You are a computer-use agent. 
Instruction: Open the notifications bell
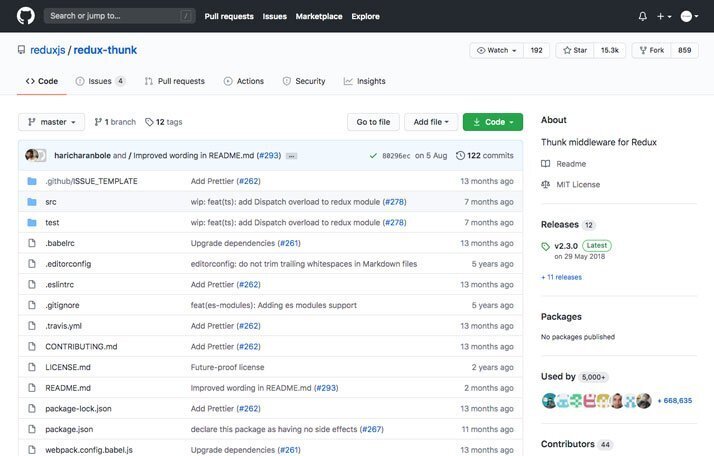point(643,16)
